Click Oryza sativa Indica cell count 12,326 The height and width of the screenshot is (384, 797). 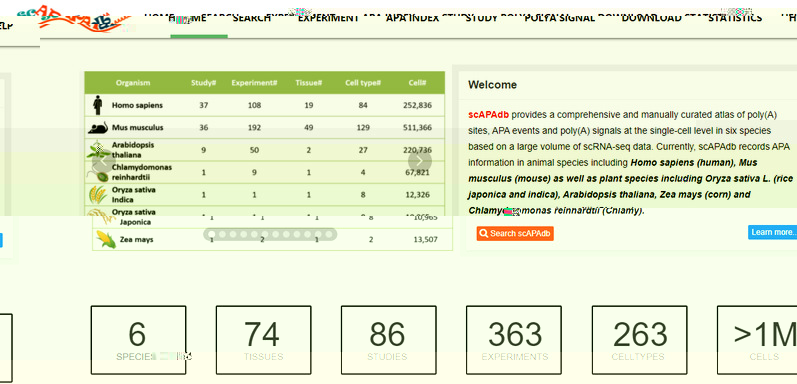(x=418, y=195)
